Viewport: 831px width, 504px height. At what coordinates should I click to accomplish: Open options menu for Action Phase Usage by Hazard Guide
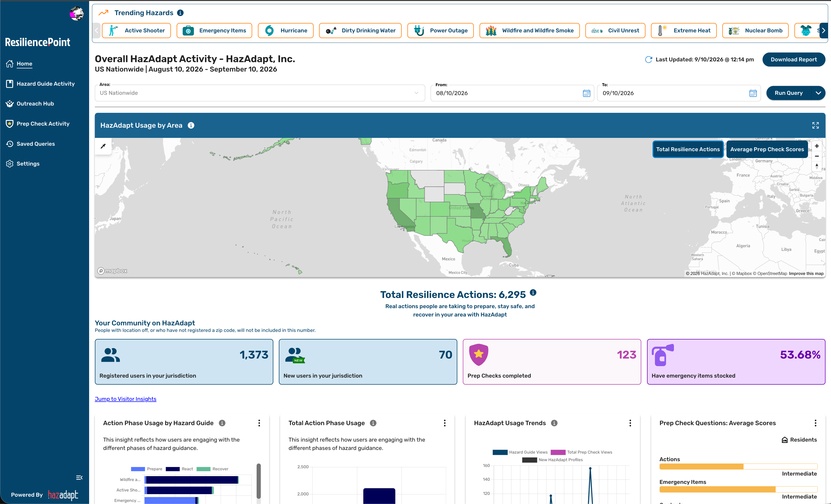pos(259,423)
